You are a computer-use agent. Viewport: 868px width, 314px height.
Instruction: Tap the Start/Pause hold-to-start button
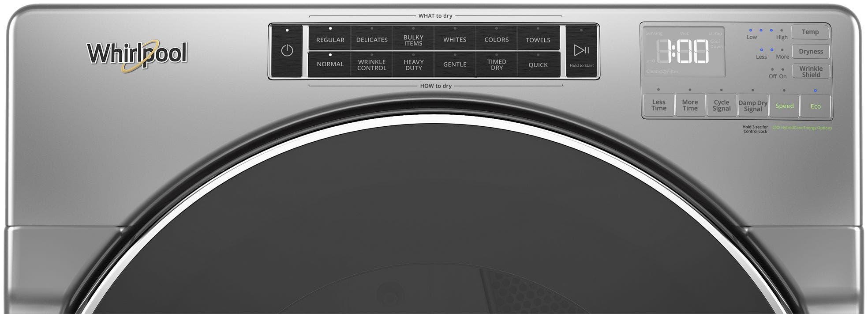point(582,50)
